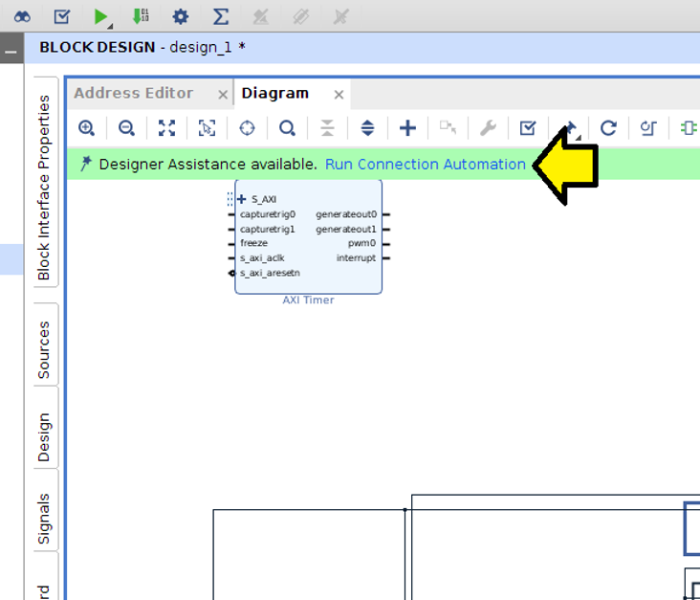Click the Zoom In magnifier icon
700x600 pixels.
(87, 128)
